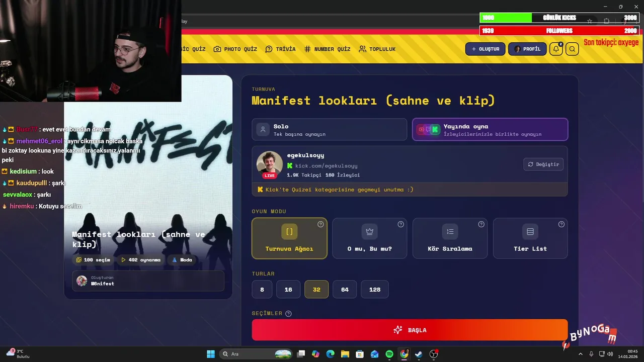Open help icon on O mu, Bu mu? card
This screenshot has width=644, height=362.
point(401,224)
